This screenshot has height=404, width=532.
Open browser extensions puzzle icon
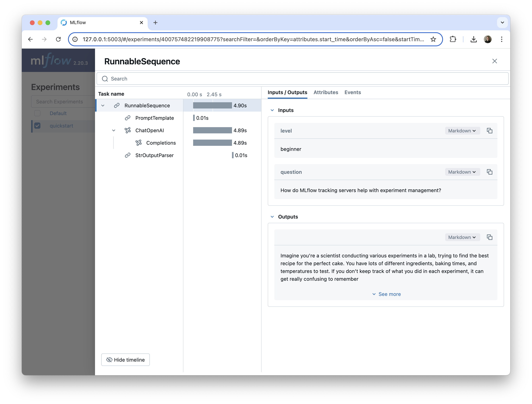pos(453,39)
